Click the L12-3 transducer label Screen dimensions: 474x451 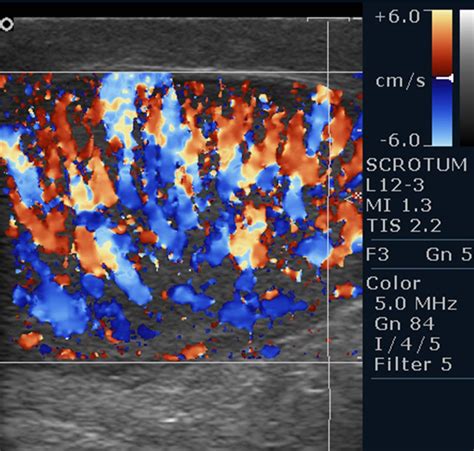(395, 185)
